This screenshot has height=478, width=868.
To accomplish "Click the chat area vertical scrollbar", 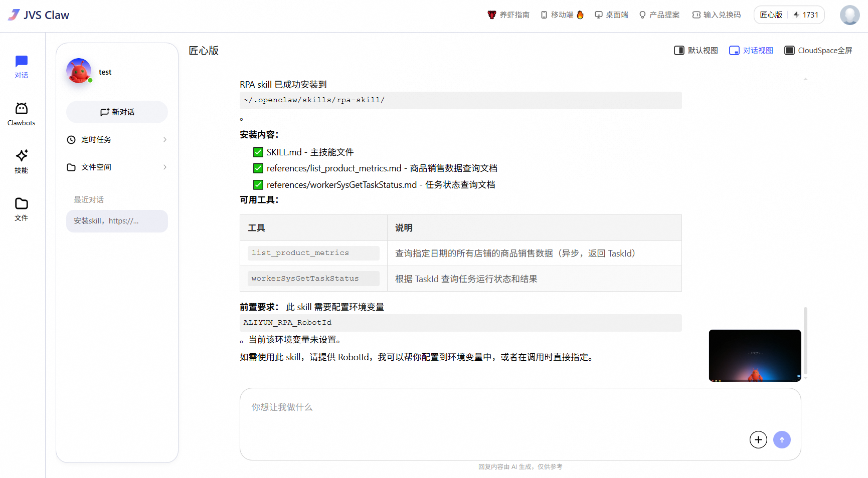I will [805, 341].
